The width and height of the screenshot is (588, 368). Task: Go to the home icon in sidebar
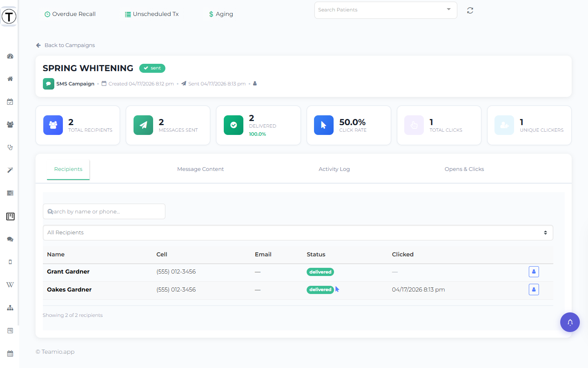[10, 79]
